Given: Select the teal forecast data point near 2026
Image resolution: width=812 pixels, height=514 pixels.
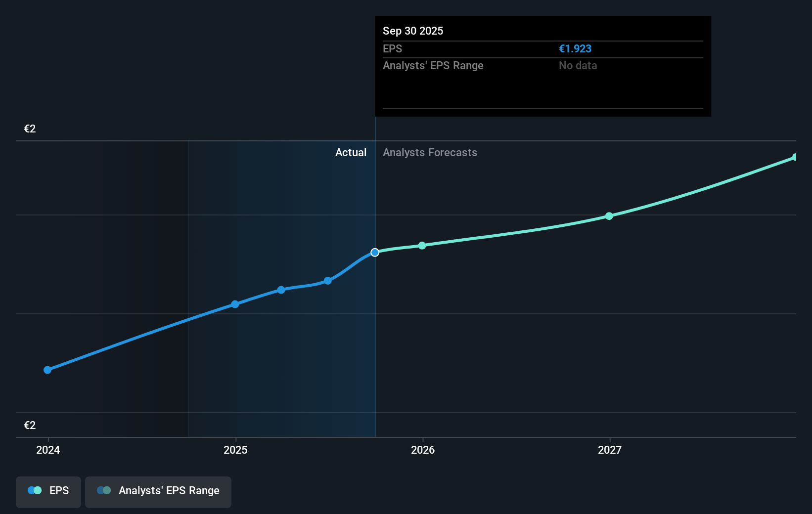Looking at the screenshot, I should pos(421,245).
